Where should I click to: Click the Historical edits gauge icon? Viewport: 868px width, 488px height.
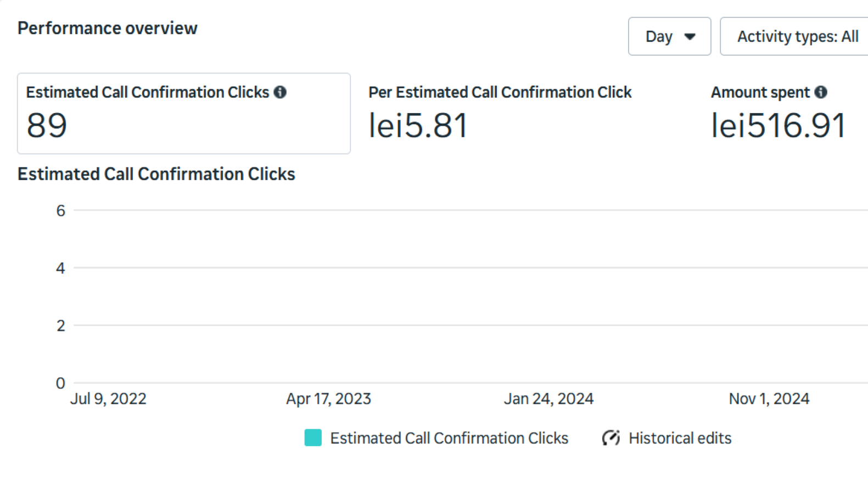pyautogui.click(x=611, y=438)
